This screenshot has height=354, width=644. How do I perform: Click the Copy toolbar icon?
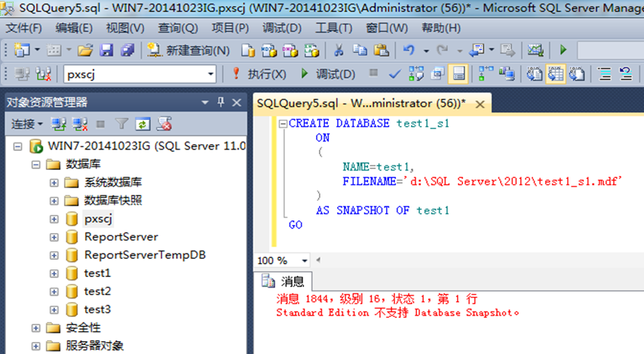(x=360, y=50)
